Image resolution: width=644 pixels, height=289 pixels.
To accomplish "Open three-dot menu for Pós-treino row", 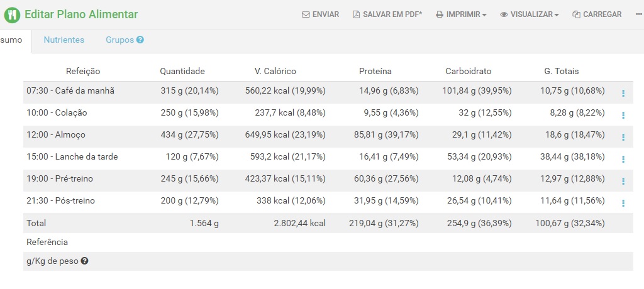I will (x=623, y=203).
